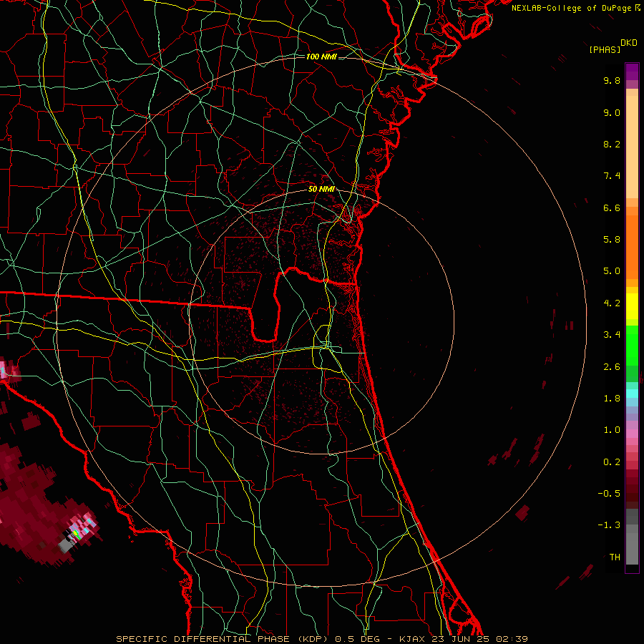
Task: Select the 6.6 value on the color scale
Action: pos(612,208)
